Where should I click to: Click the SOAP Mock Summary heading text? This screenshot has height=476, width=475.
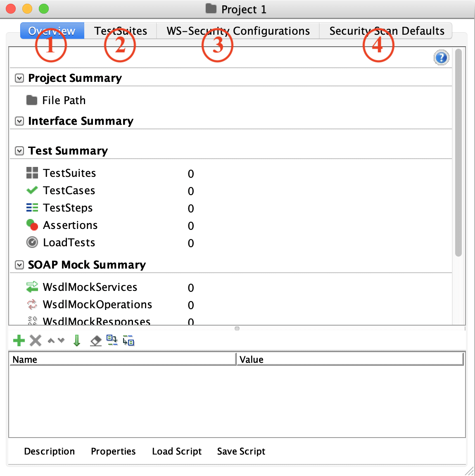(87, 265)
